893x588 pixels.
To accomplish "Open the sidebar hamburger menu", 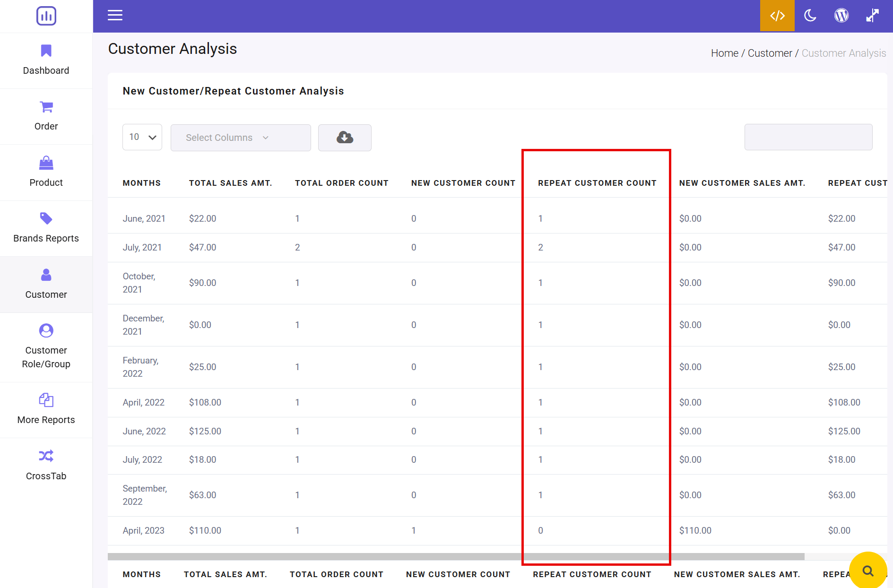I will tap(115, 15).
